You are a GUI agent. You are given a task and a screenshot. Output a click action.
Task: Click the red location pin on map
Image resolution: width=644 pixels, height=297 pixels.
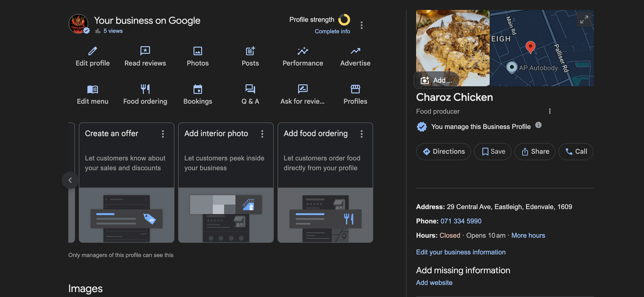tap(530, 47)
